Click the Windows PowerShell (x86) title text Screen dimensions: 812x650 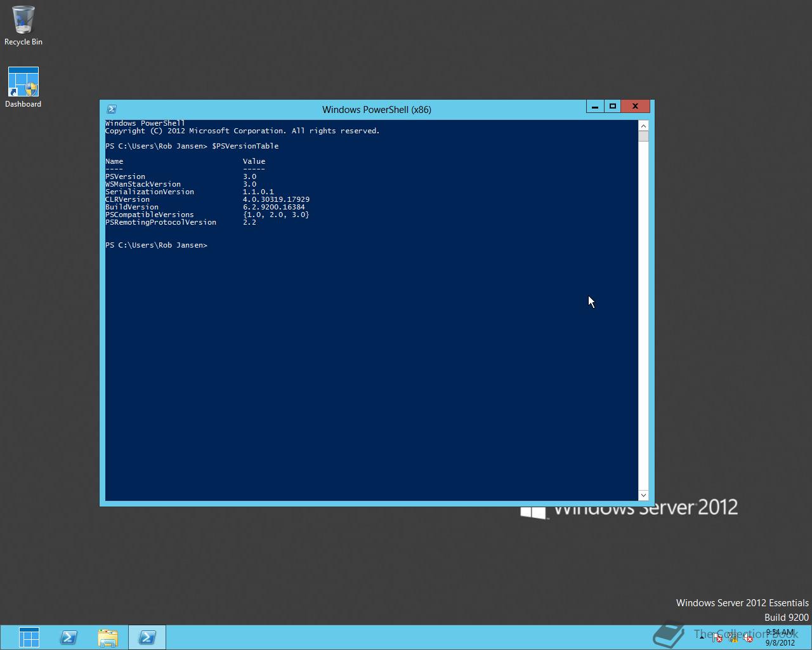coord(377,109)
